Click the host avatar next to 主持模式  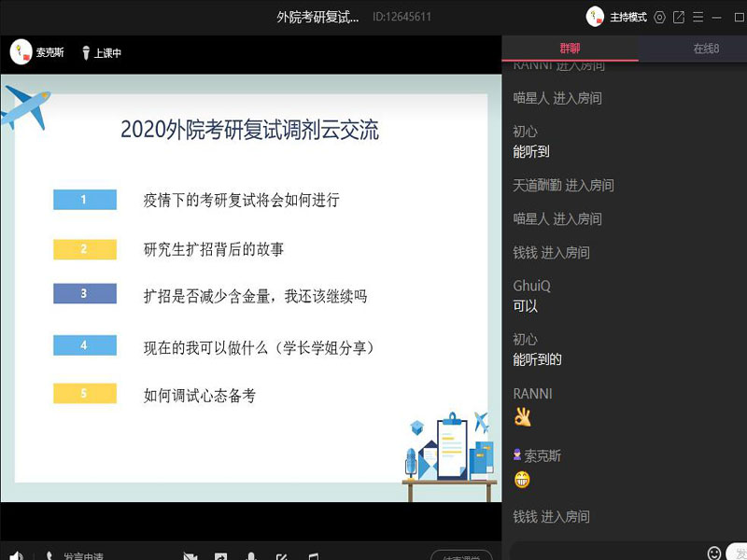595,17
